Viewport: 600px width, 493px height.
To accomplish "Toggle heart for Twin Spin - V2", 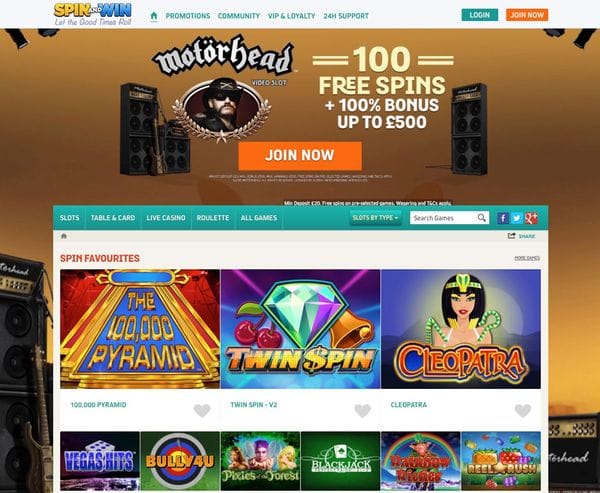I will tap(362, 411).
